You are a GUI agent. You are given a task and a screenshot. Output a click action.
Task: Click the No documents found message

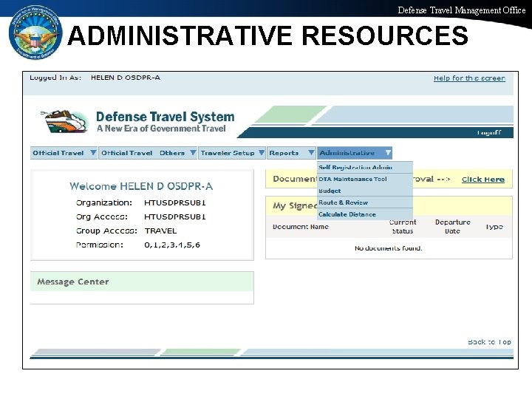click(x=388, y=248)
